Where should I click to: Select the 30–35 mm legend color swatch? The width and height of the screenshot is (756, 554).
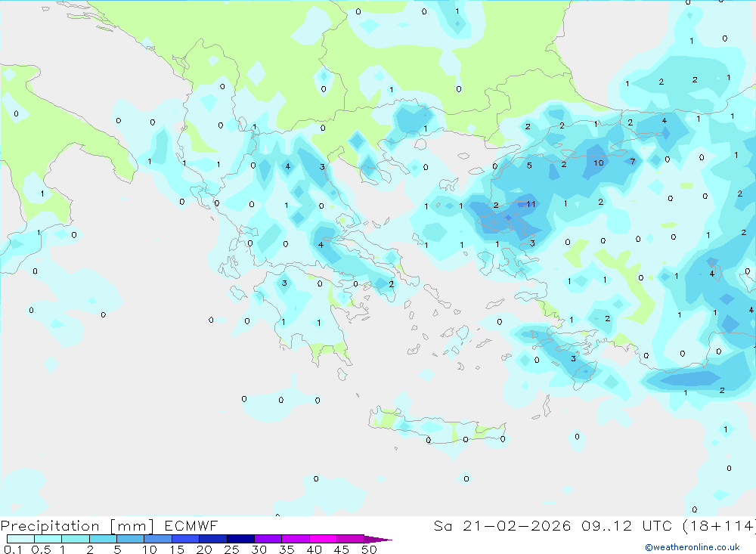[268, 539]
